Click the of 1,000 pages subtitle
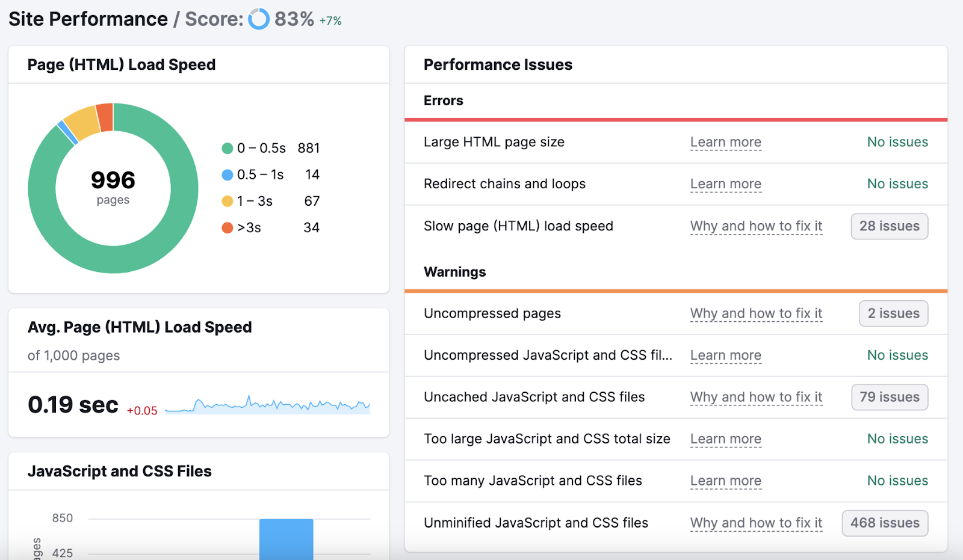963x560 pixels. point(74,356)
